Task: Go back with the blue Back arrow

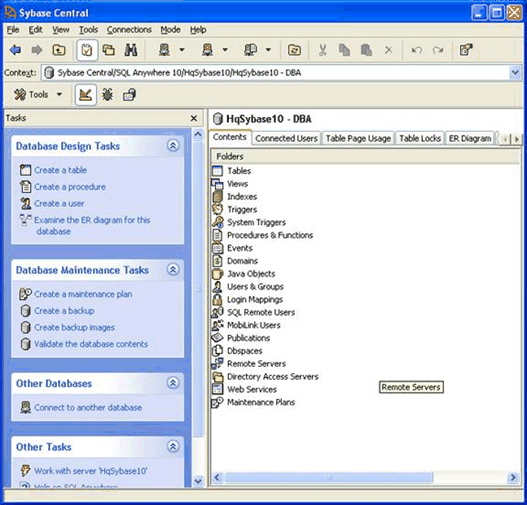Action: coord(15,50)
